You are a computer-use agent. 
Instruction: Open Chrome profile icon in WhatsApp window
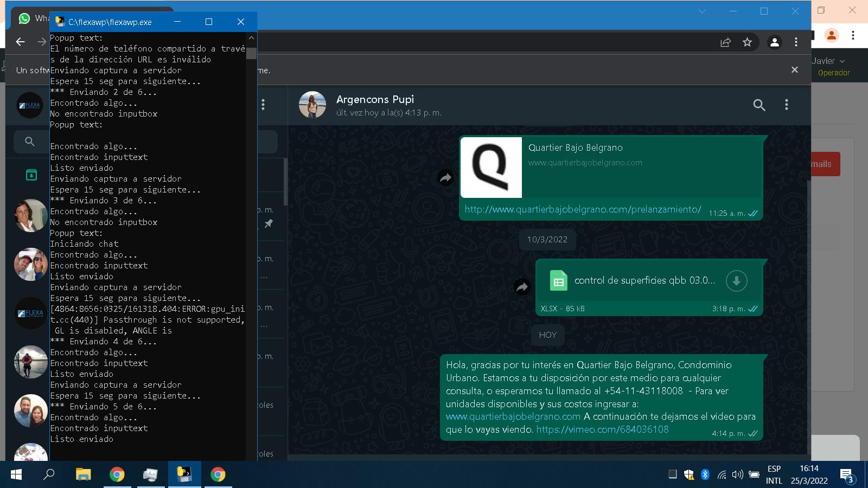pyautogui.click(x=775, y=42)
